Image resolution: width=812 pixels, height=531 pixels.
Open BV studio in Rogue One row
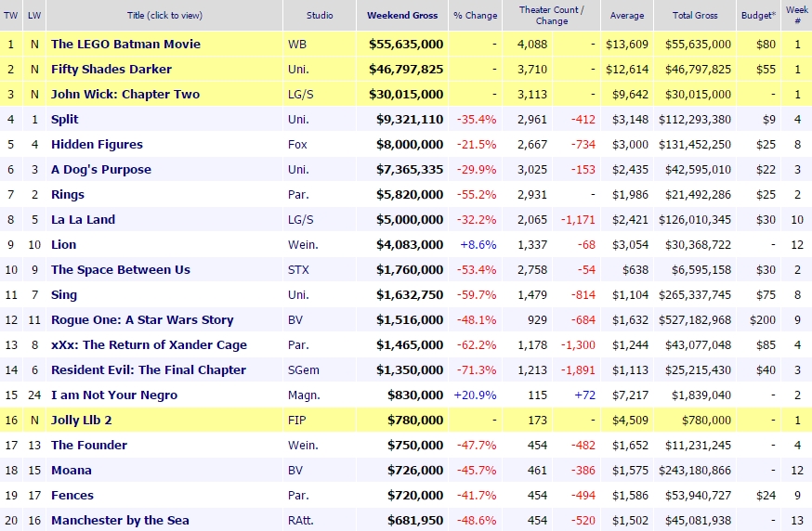click(x=295, y=320)
